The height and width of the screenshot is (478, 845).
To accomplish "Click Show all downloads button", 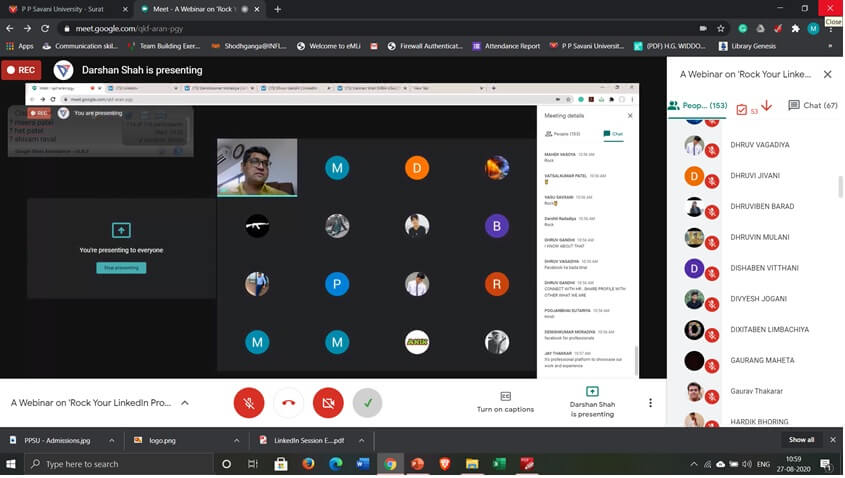I will [801, 440].
